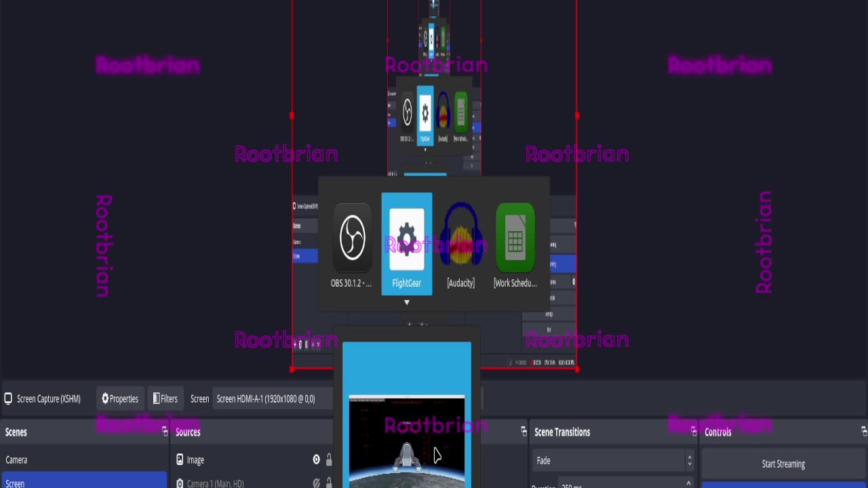Viewport: 868px width, 488px height.
Task: Click the FlightGear window preview thumbnail
Action: click(407, 442)
